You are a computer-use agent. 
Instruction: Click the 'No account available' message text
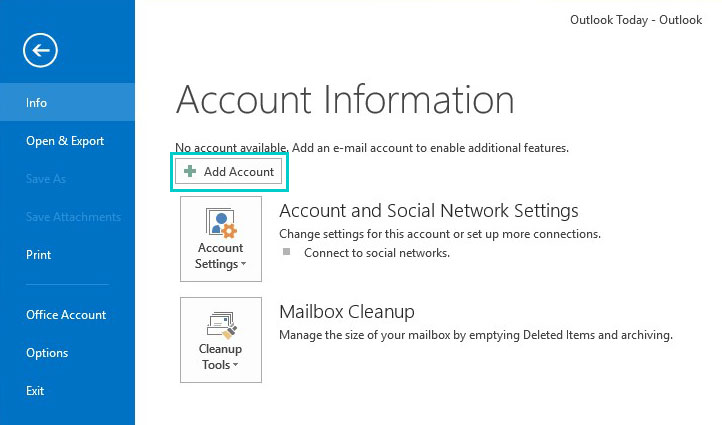pyautogui.click(x=372, y=148)
